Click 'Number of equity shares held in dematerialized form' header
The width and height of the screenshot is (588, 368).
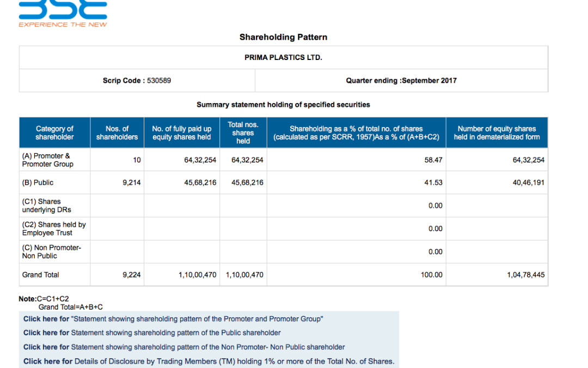497,133
